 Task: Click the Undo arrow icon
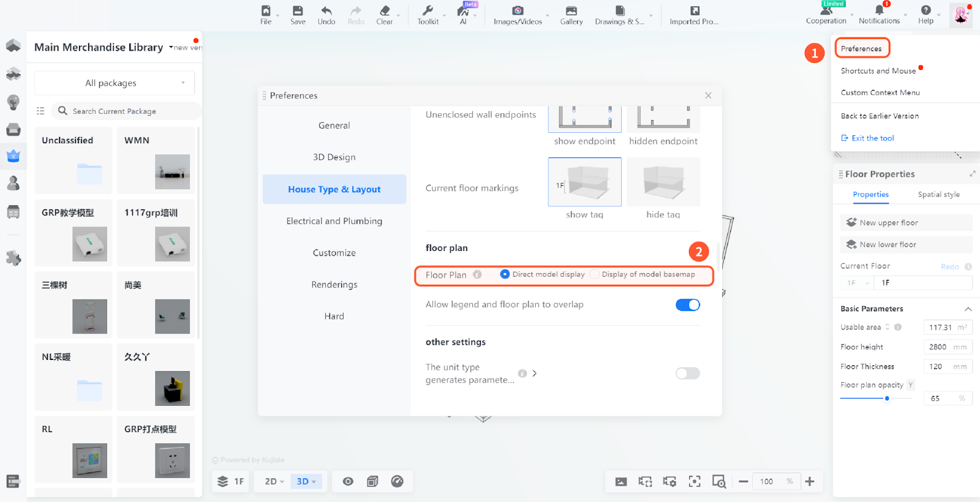click(326, 11)
